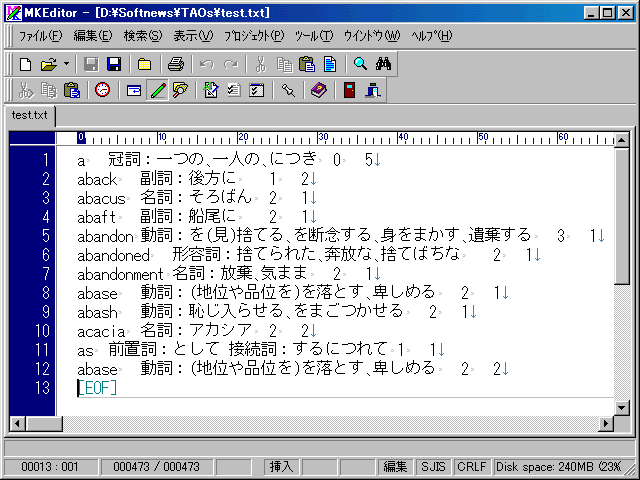
Task: Click line number 12 in the gutter
Action: [x=42, y=369]
